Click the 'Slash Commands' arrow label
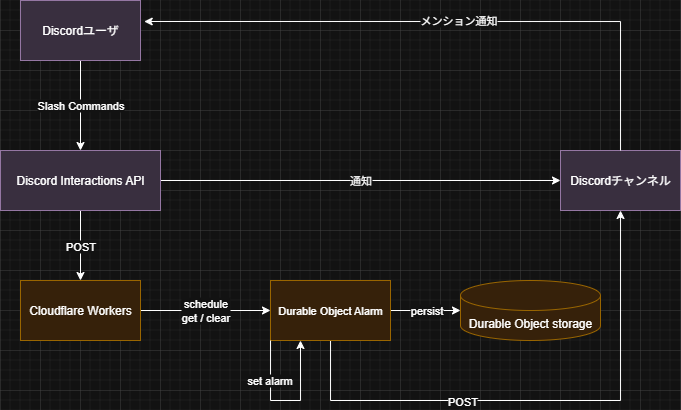 tap(81, 106)
